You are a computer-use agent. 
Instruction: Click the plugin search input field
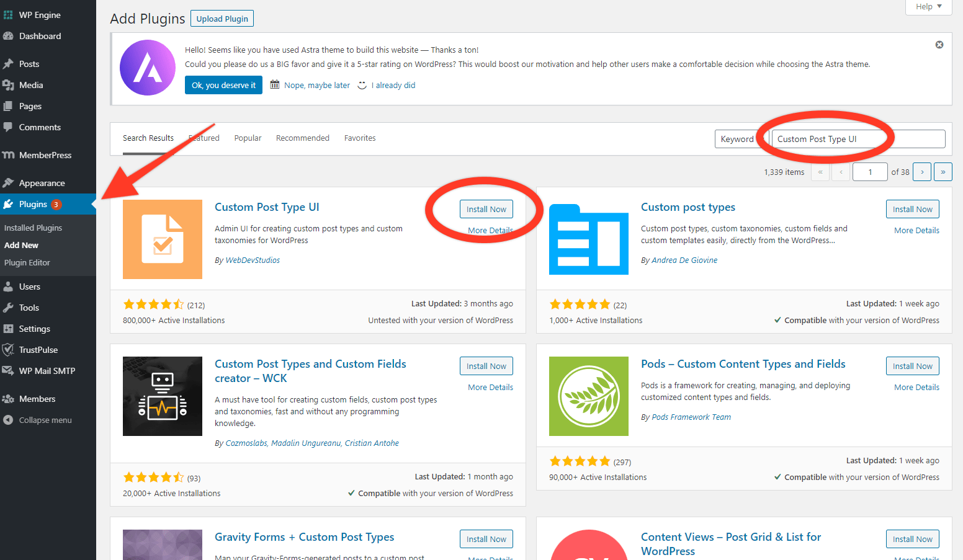859,139
